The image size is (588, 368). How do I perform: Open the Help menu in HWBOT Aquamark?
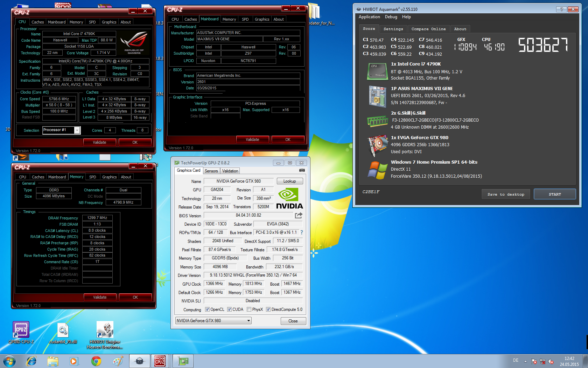(x=406, y=17)
